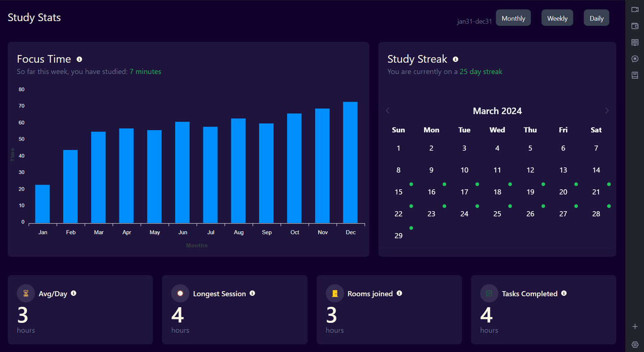Click the Oct bar in Focus Time chart
644x352 pixels.
pyautogui.click(x=294, y=168)
